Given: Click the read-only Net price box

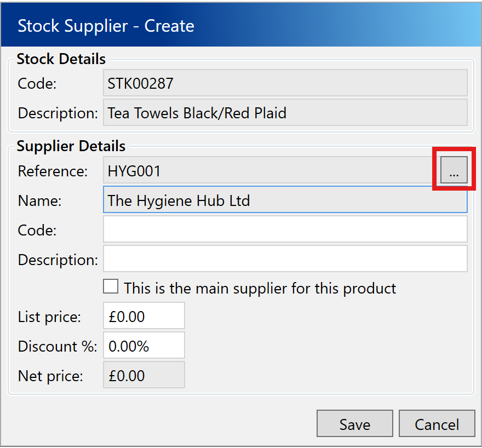Looking at the screenshot, I should click(144, 376).
